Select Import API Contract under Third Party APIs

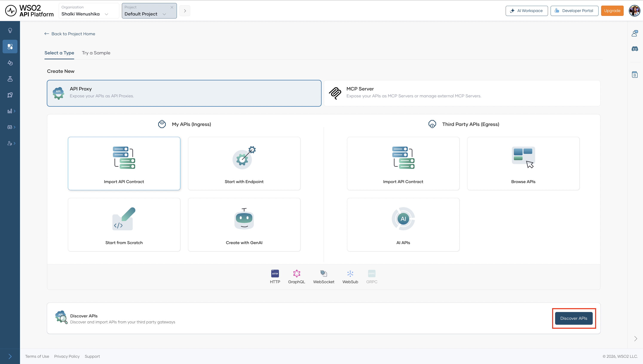[x=403, y=164]
